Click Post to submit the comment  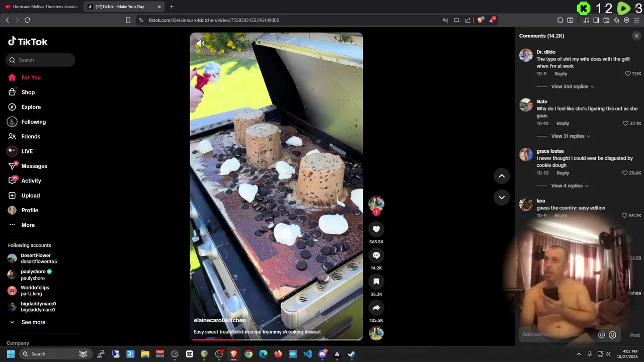635,335
